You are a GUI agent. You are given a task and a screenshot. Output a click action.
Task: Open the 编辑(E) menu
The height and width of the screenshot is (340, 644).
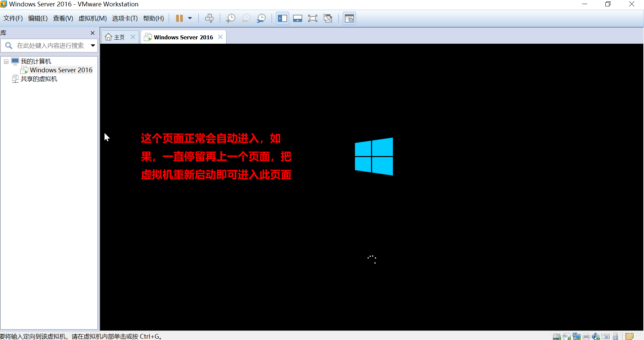coord(38,18)
